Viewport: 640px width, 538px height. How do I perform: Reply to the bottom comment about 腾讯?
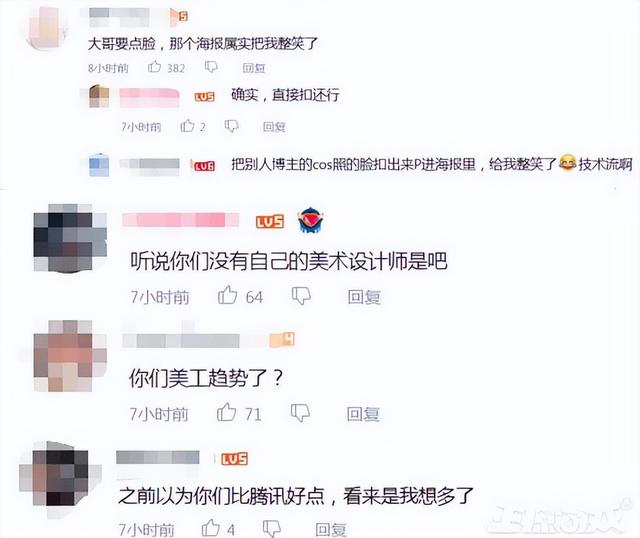(x=331, y=530)
